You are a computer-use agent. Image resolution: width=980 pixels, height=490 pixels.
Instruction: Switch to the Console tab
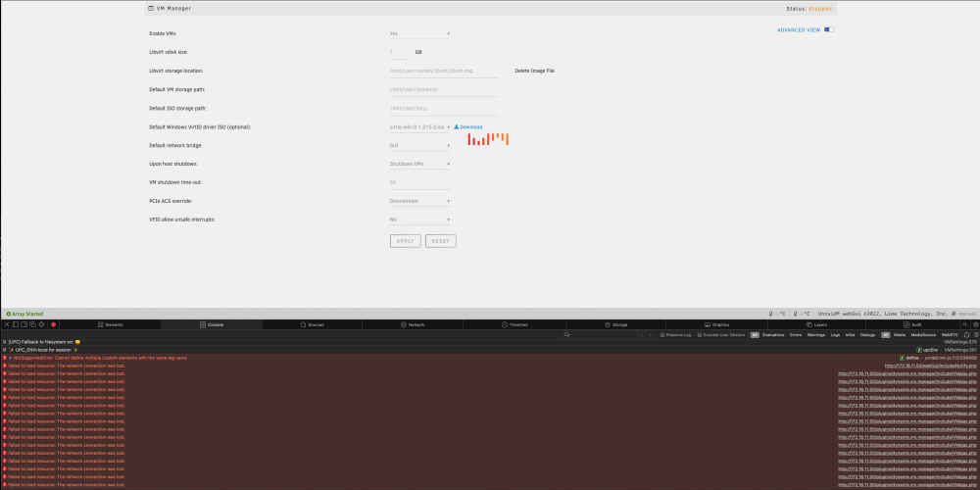tap(212, 325)
